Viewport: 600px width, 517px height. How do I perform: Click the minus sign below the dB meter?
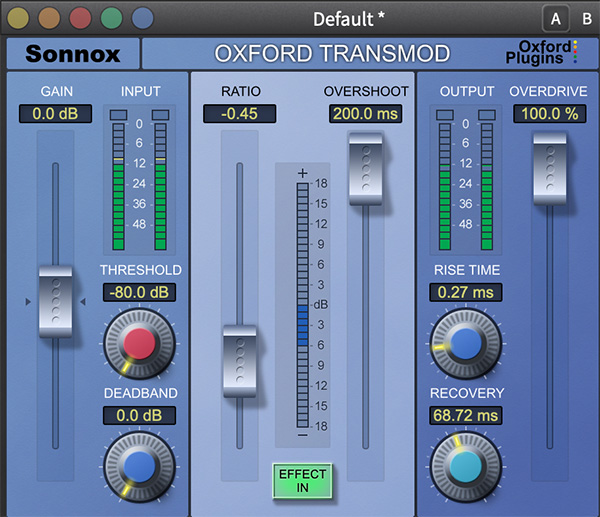pyautogui.click(x=303, y=435)
